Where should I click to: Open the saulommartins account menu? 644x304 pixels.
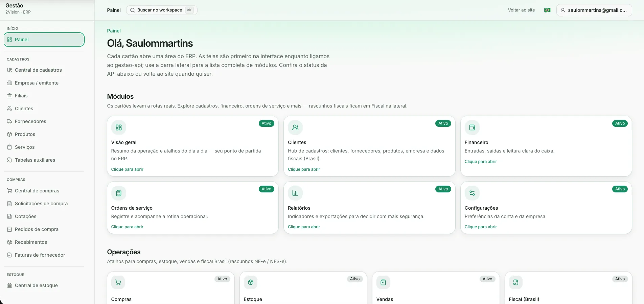tap(594, 10)
